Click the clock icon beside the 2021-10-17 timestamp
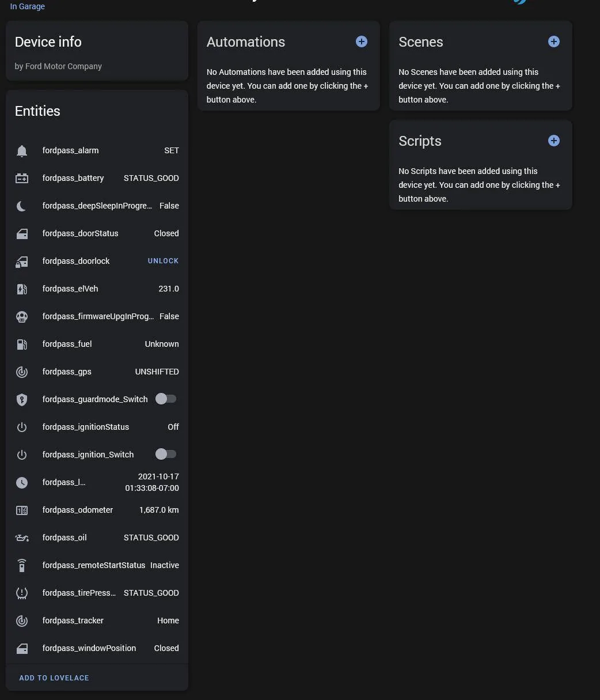 click(22, 482)
